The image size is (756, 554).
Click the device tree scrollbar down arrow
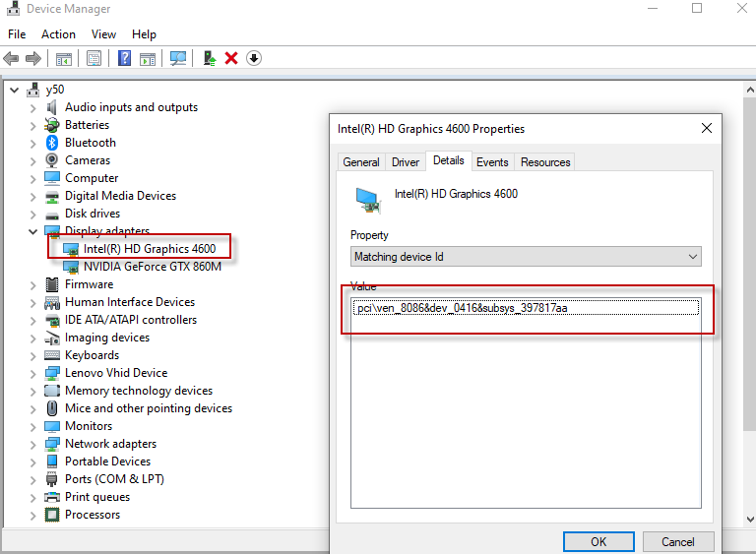[750, 520]
